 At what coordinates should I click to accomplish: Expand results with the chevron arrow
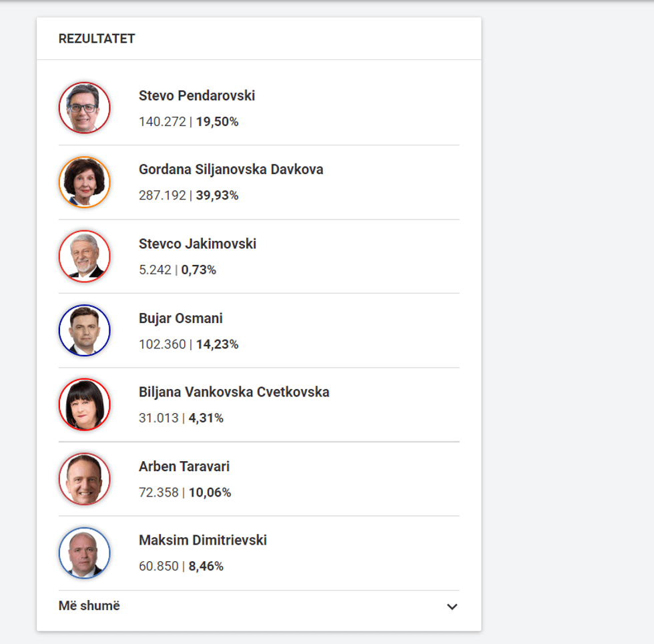click(452, 607)
